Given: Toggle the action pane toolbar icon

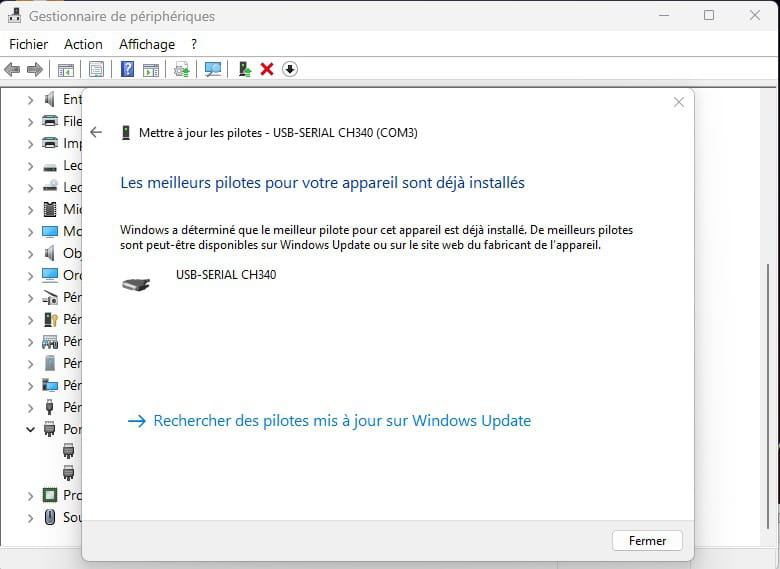Looking at the screenshot, I should click(x=151, y=70).
